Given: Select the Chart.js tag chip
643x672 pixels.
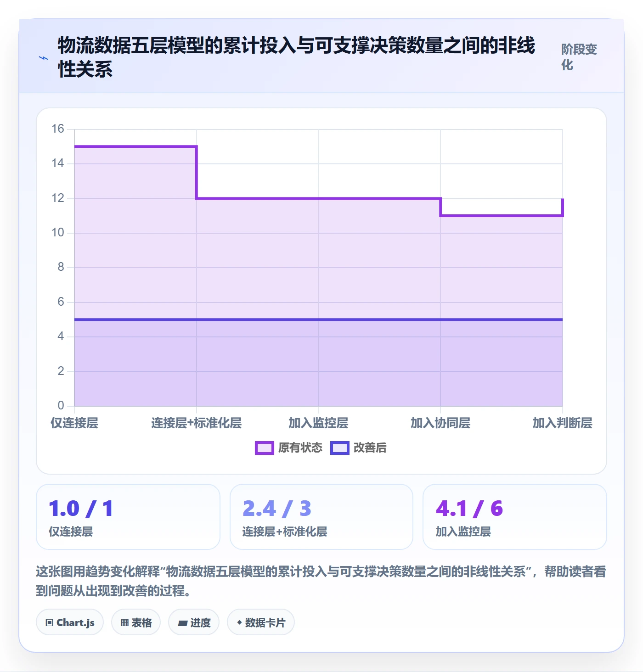Looking at the screenshot, I should (x=70, y=622).
